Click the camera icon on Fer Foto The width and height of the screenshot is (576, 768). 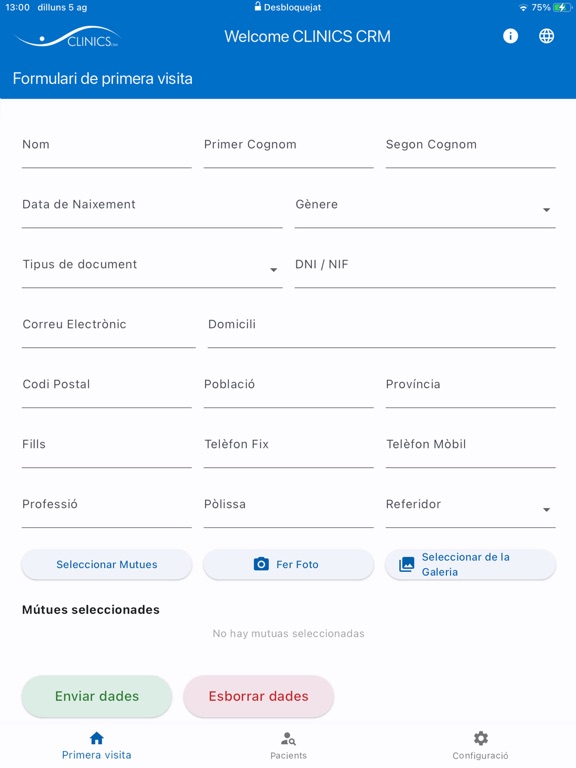pyautogui.click(x=261, y=564)
